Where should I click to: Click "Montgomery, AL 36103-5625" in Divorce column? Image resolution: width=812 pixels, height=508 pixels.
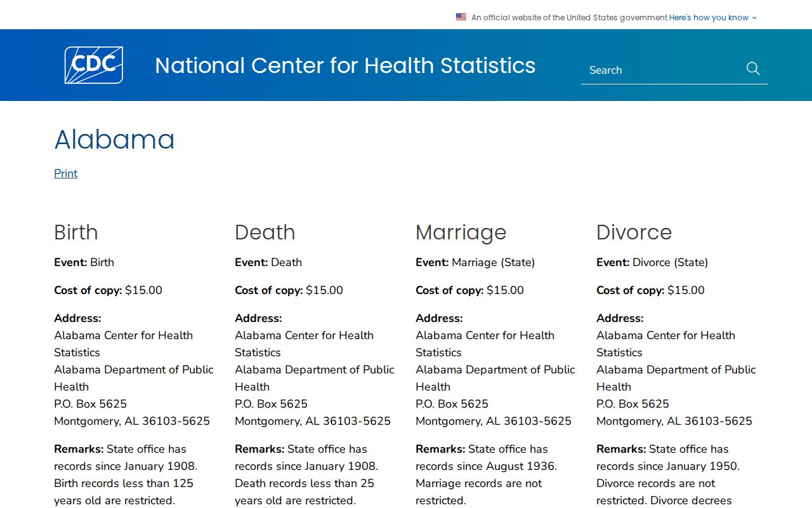[674, 421]
